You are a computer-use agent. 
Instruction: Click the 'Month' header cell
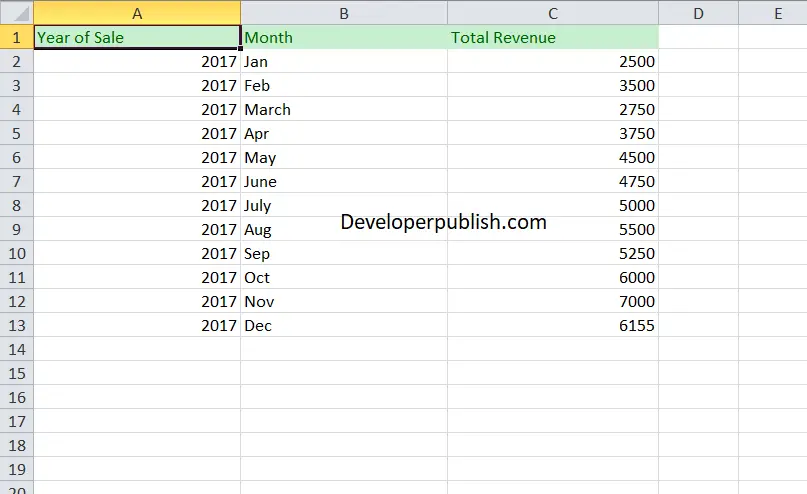(344, 37)
